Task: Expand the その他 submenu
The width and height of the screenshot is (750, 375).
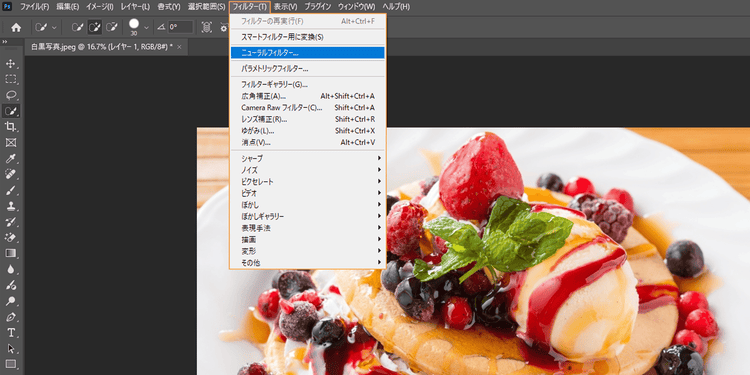Action: (307, 263)
